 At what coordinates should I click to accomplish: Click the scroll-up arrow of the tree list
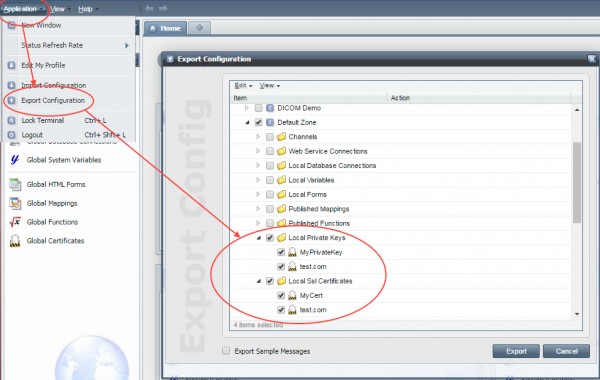pos(577,110)
